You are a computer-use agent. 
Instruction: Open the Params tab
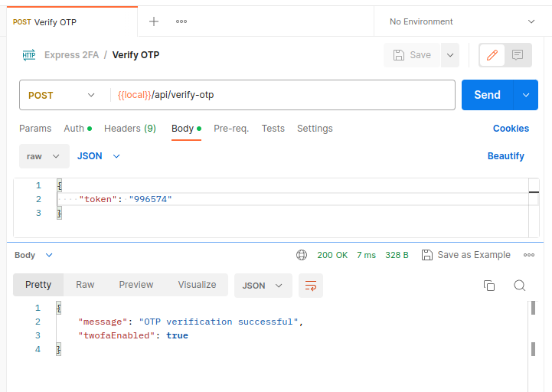click(x=35, y=129)
